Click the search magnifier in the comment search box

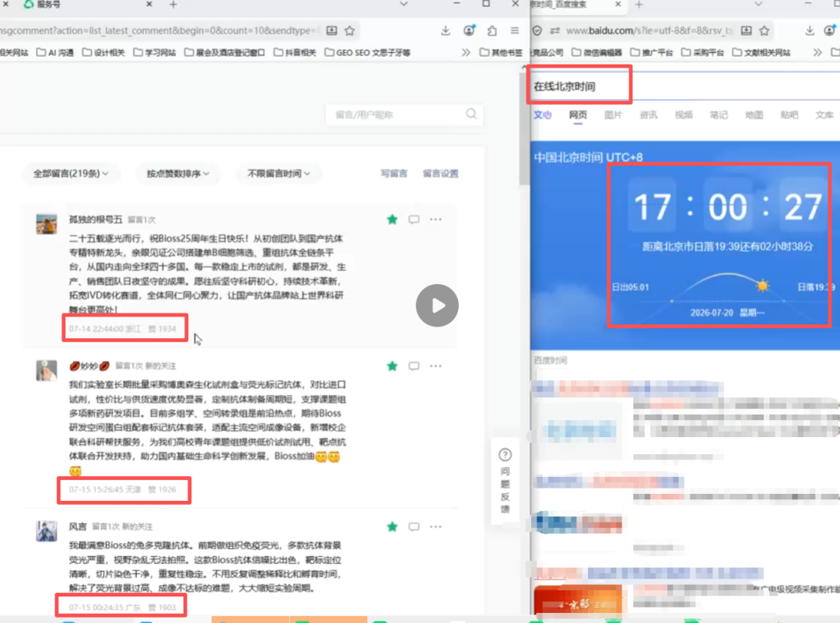pyautogui.click(x=471, y=114)
